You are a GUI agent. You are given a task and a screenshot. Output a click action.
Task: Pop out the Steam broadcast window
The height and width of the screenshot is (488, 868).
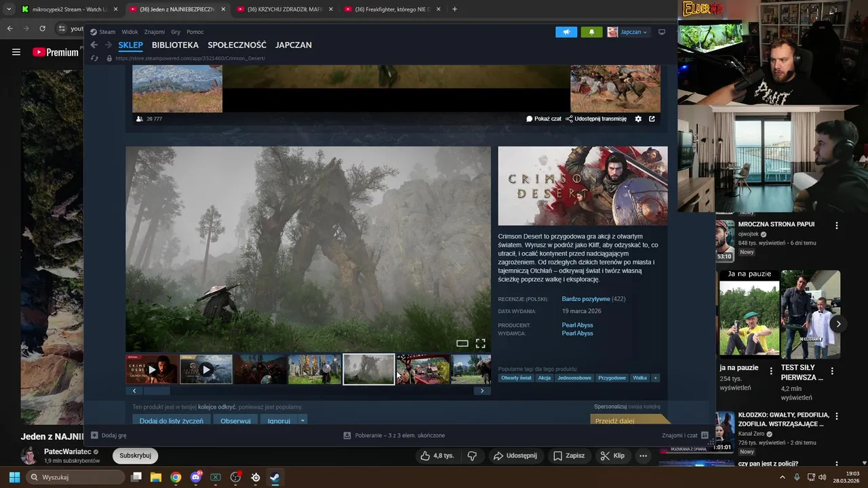click(652, 119)
